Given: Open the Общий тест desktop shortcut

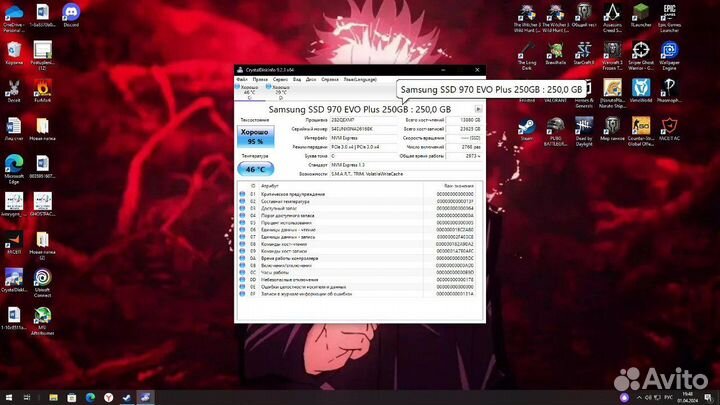Looking at the screenshot, I should (x=584, y=15).
